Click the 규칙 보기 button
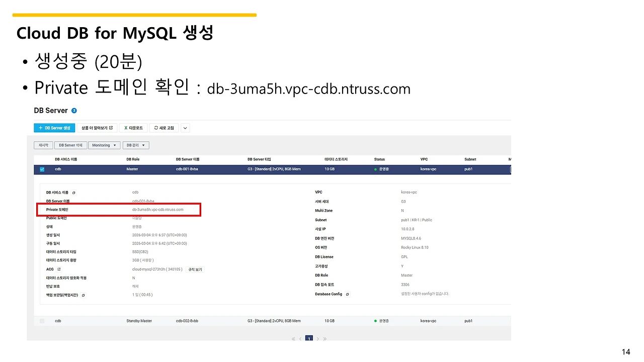 [x=195, y=269]
